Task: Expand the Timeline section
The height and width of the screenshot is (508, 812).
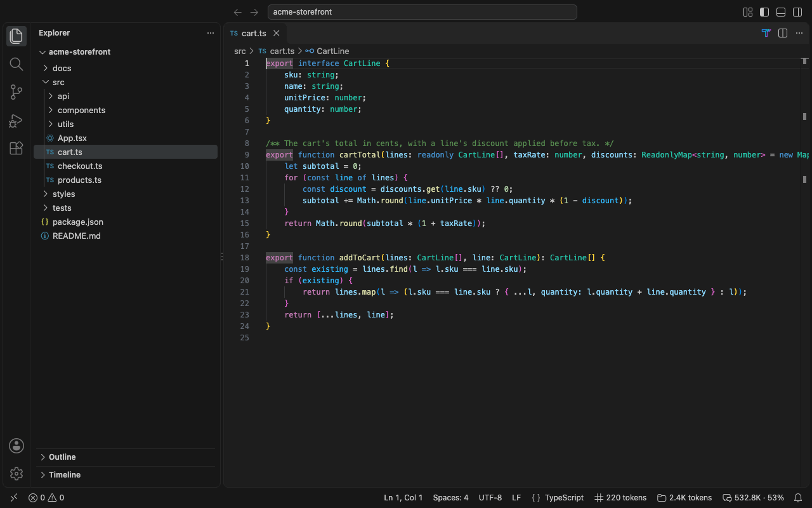Action: [126, 475]
